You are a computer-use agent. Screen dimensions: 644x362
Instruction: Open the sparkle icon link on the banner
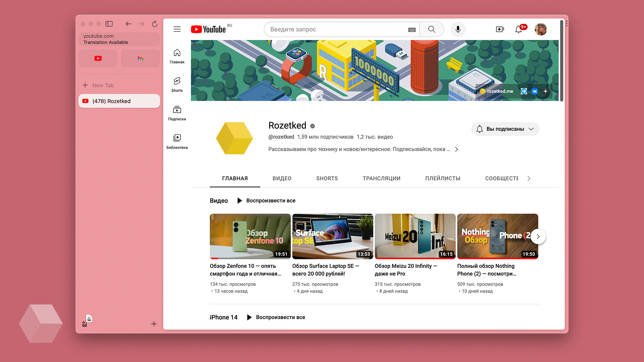[x=545, y=91]
